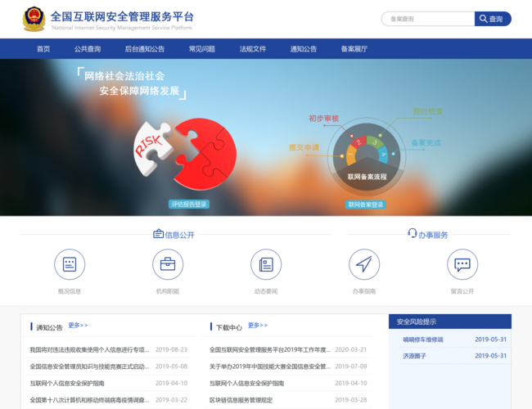Click the 联网备案流程 circular diagram
The width and height of the screenshot is (532, 409).
(x=367, y=157)
